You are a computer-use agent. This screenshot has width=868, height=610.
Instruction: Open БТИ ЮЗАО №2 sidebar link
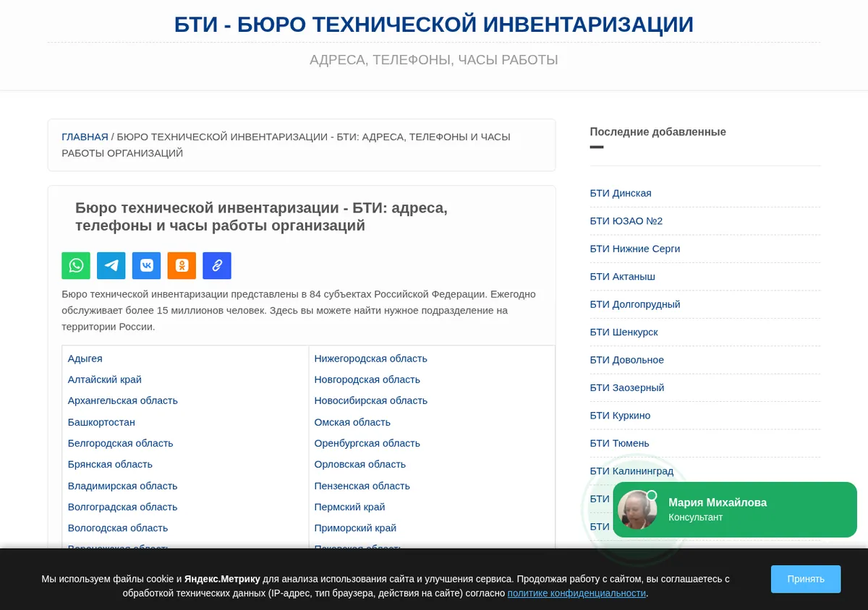pyautogui.click(x=626, y=220)
